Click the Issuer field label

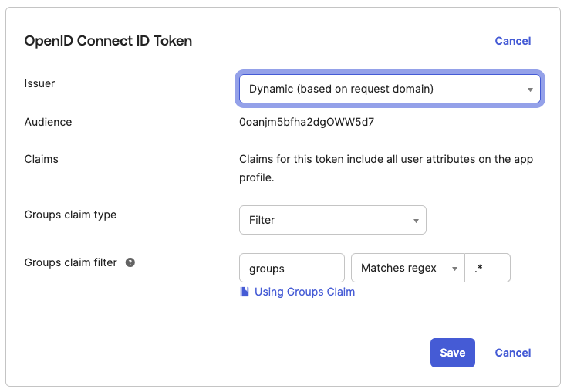pyautogui.click(x=39, y=83)
